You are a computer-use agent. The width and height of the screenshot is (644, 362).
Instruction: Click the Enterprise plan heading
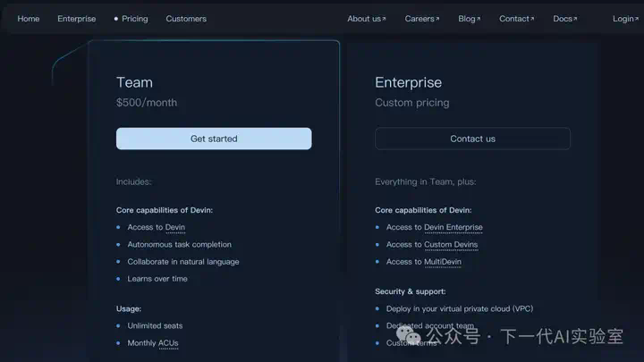[x=408, y=82]
